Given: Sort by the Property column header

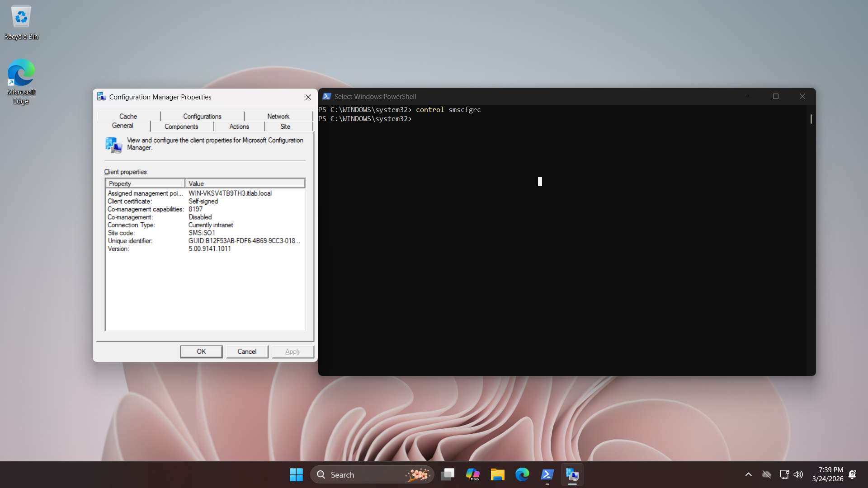Looking at the screenshot, I should tap(145, 183).
